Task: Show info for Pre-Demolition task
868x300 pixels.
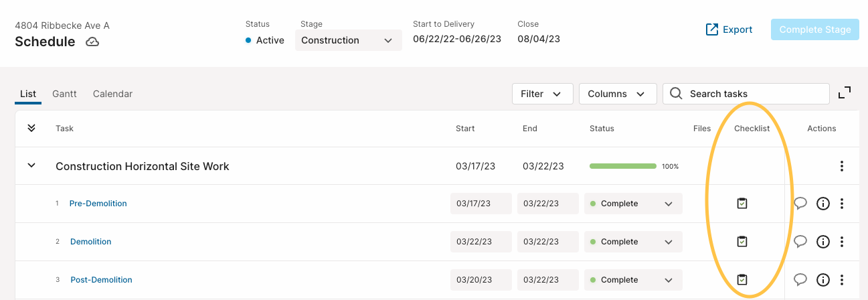Action: 823,204
